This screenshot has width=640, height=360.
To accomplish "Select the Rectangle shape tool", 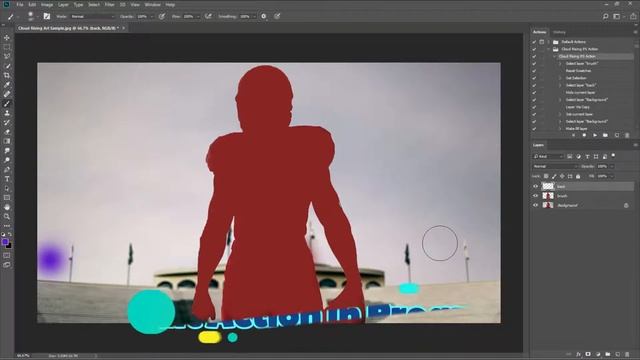I will [7, 198].
